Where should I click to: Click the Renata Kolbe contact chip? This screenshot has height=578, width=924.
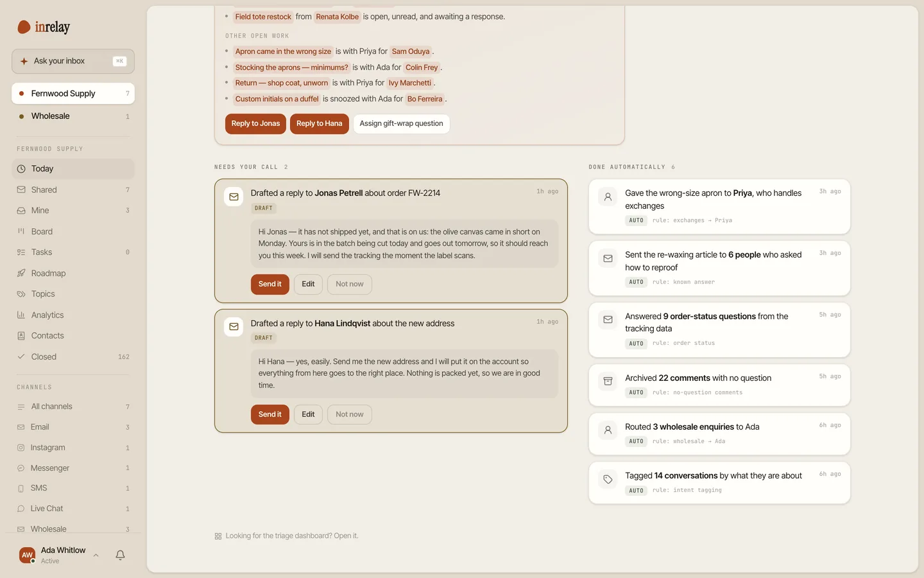point(337,17)
